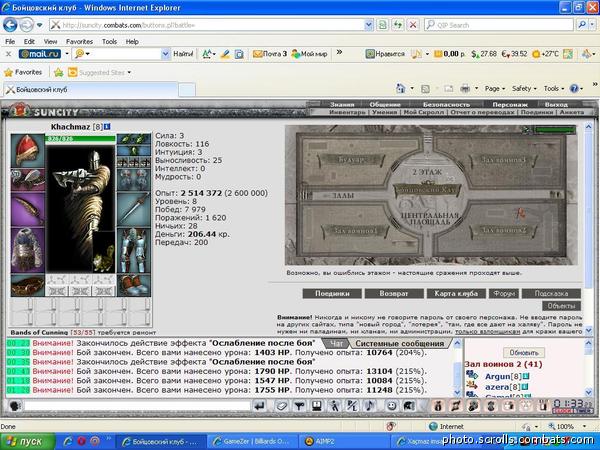600x450 pixels.
Task: Expand the Page menu dropdown
Action: click(x=495, y=89)
